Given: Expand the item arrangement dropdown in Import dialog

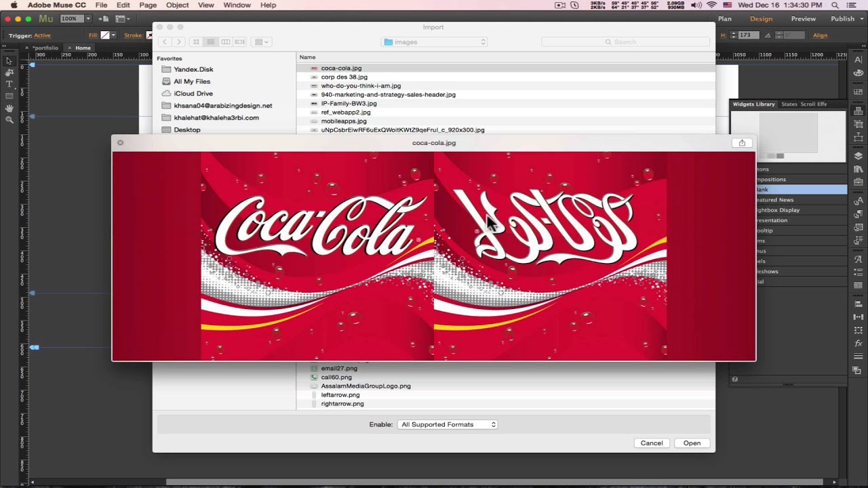Looking at the screenshot, I should 260,42.
